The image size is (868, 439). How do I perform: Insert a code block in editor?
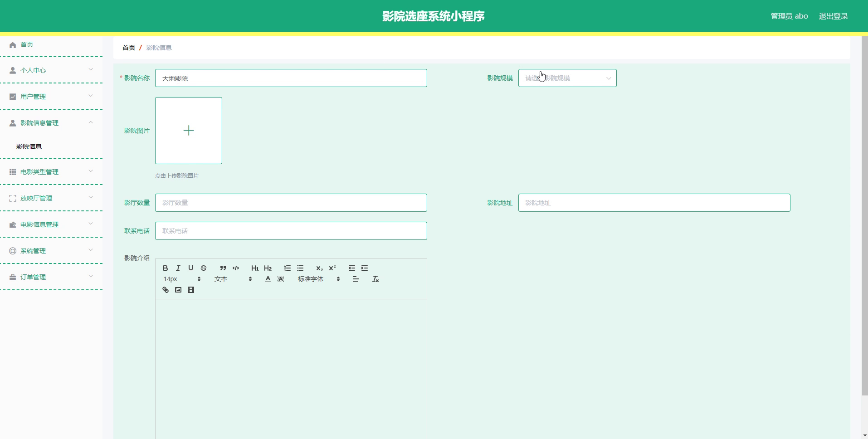(235, 268)
